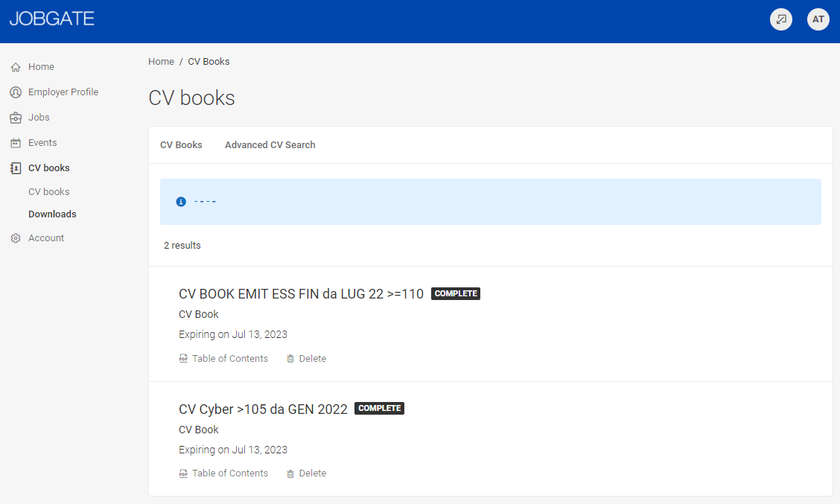840x504 pixels.
Task: Click the Events calendar icon
Action: [16, 143]
